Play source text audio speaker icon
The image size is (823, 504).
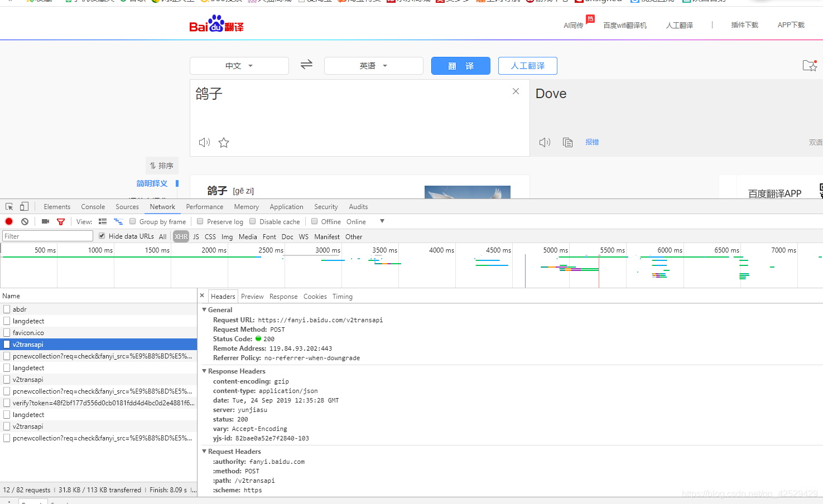coord(204,143)
